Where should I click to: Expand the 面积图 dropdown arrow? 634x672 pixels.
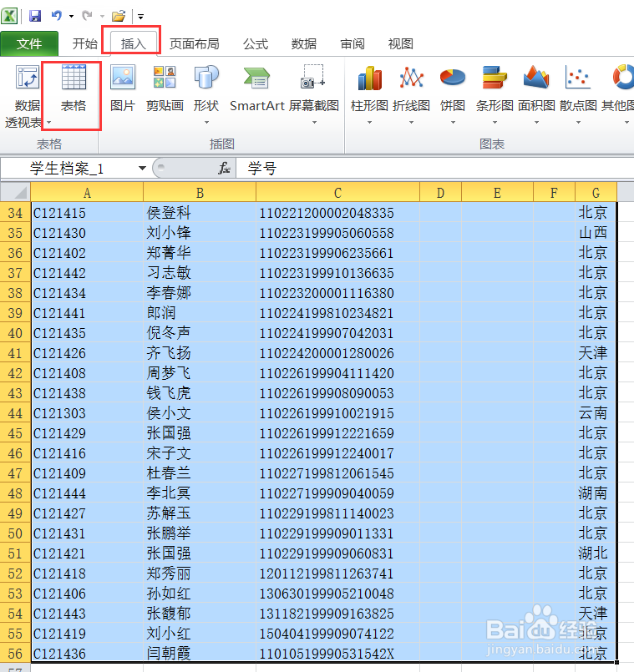(536, 123)
